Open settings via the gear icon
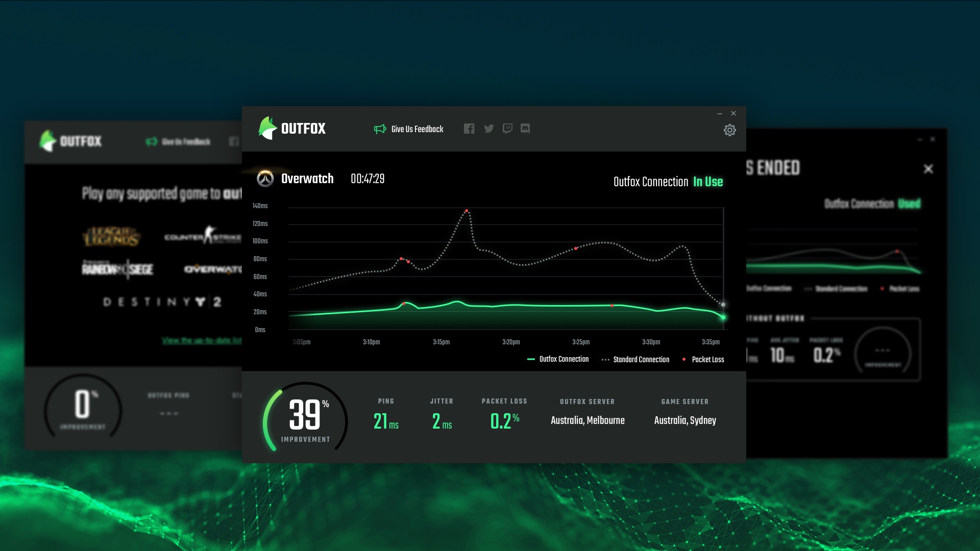Screen dimensions: 980x551 729,130
